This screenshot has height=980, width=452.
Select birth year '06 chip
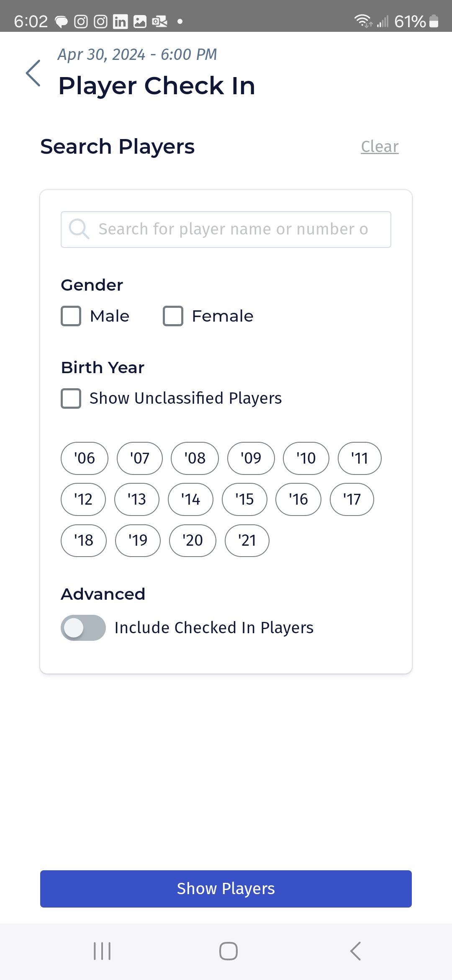[85, 458]
